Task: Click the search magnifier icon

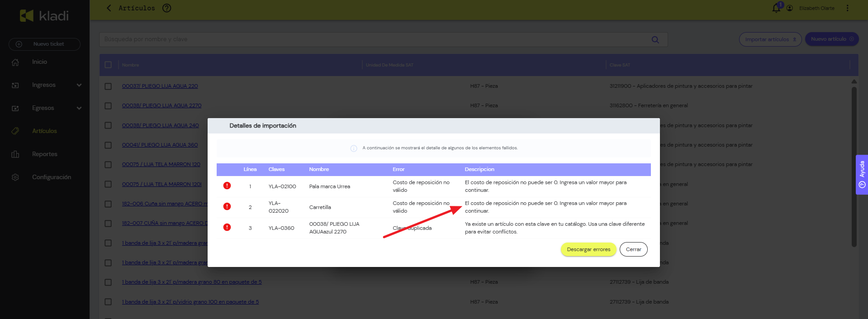Action: coord(655,39)
